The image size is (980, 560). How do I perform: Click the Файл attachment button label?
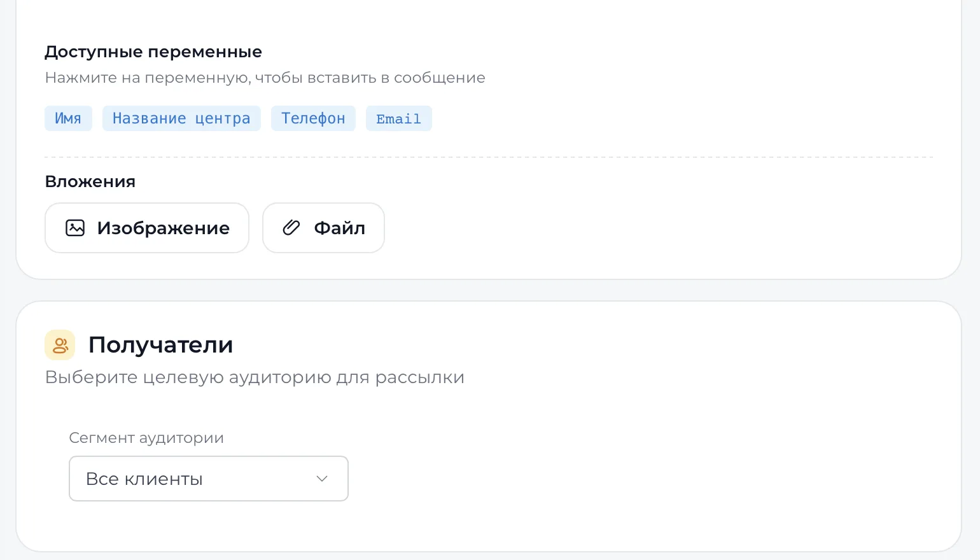click(x=340, y=228)
